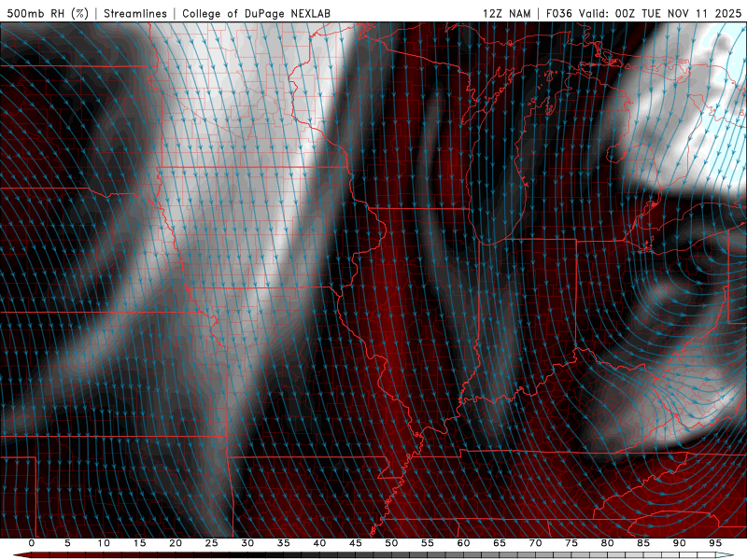Click the '95' value on the color scale

[715, 543]
